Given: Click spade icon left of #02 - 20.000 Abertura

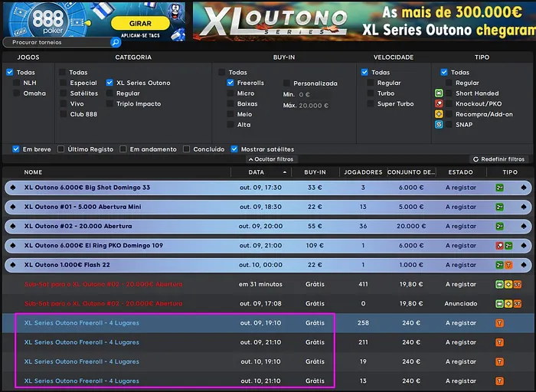Looking at the screenshot, I should [13, 226].
